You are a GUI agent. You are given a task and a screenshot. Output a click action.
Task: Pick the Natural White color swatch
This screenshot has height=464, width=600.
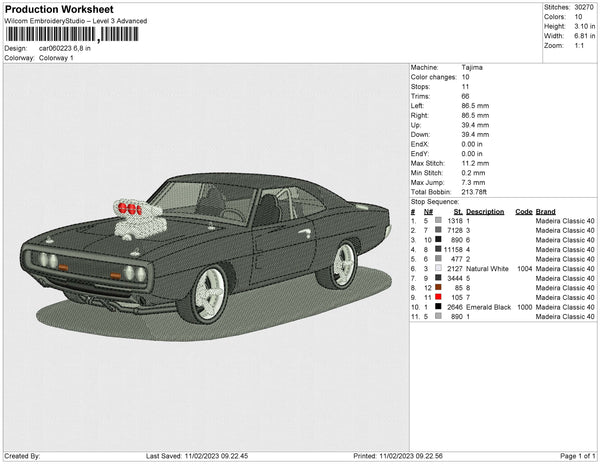pyautogui.click(x=438, y=269)
